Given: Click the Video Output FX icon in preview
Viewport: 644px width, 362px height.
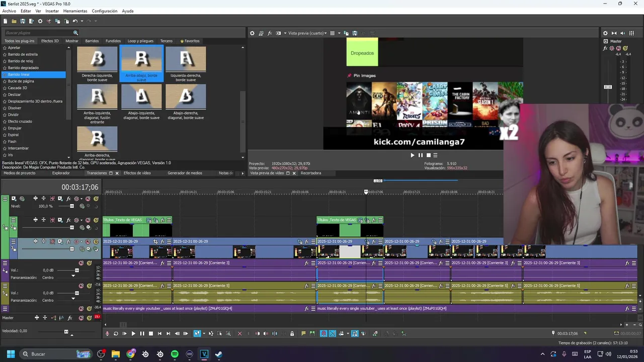Looking at the screenshot, I should (x=270, y=33).
